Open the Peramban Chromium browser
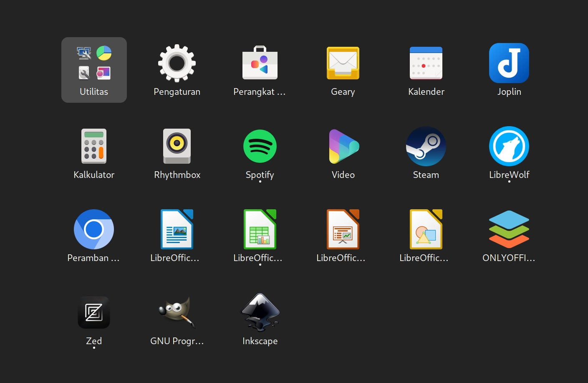Viewport: 588px width, 383px height. point(94,229)
